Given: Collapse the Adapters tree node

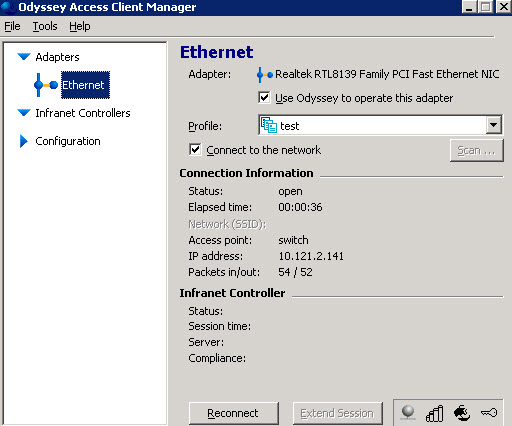Looking at the screenshot, I should [24, 57].
